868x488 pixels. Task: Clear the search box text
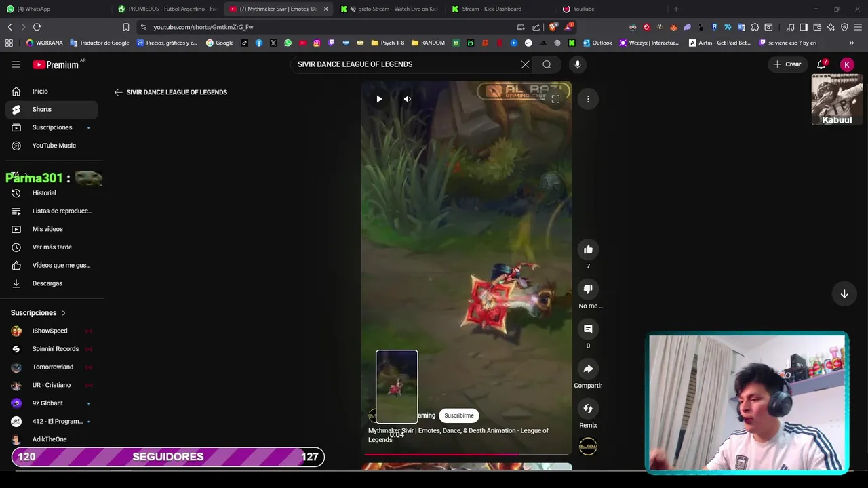[x=525, y=64]
